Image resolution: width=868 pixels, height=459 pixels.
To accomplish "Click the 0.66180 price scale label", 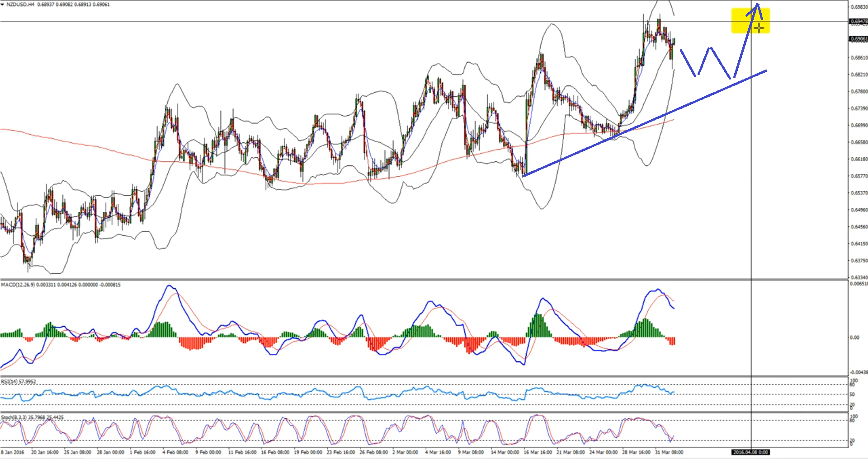I will point(859,159).
